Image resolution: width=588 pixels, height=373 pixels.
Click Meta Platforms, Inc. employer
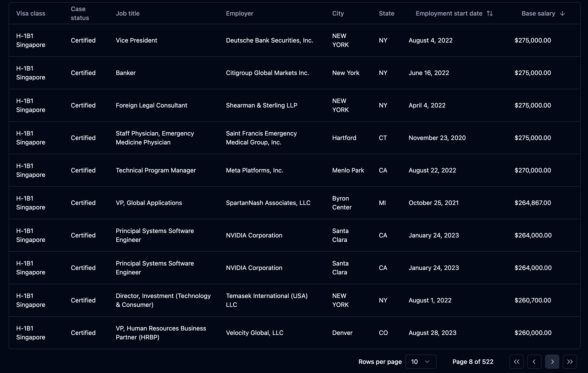255,170
